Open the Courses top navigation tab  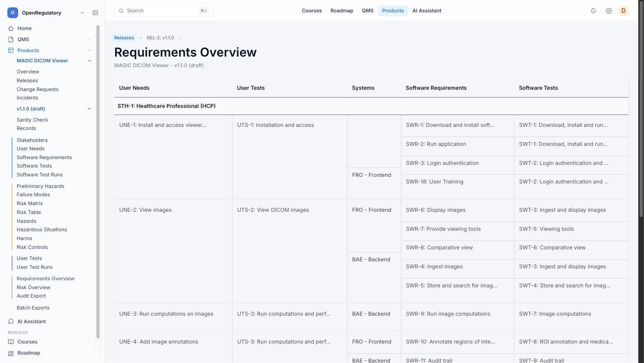click(312, 11)
